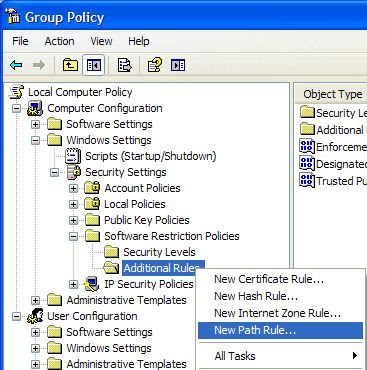367x370 pixels.
Task: Click the open folder icon of Additional Rules
Action: 111,268
